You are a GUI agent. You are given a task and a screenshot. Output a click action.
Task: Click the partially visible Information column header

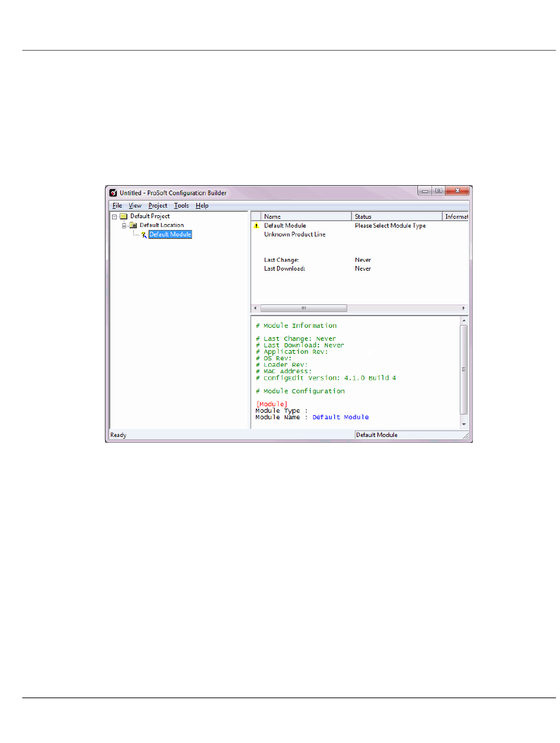pos(455,216)
